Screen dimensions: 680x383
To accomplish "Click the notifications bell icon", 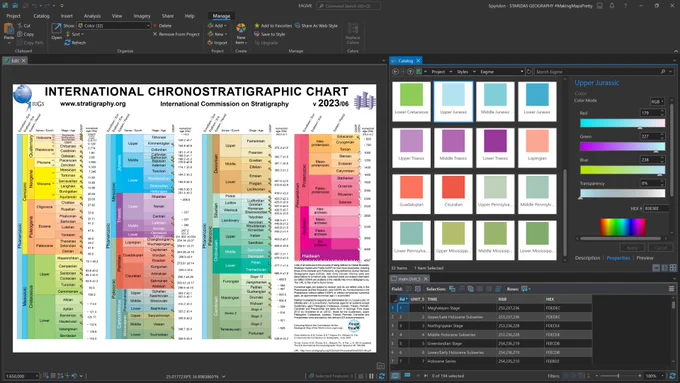I will pyautogui.click(x=612, y=6).
